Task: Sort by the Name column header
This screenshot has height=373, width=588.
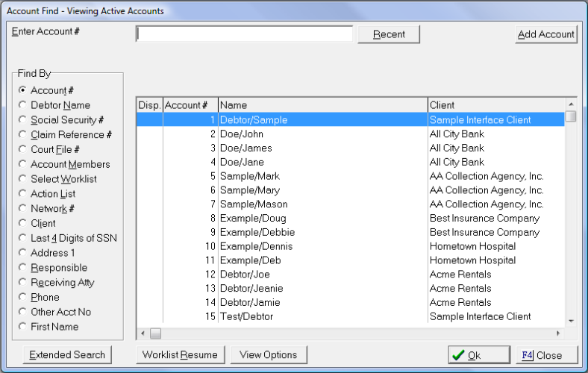Action: [x=322, y=105]
